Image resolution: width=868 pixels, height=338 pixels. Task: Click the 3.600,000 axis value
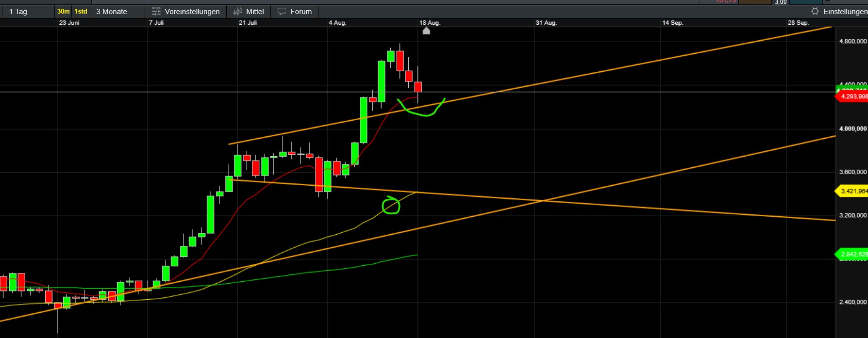click(853, 172)
